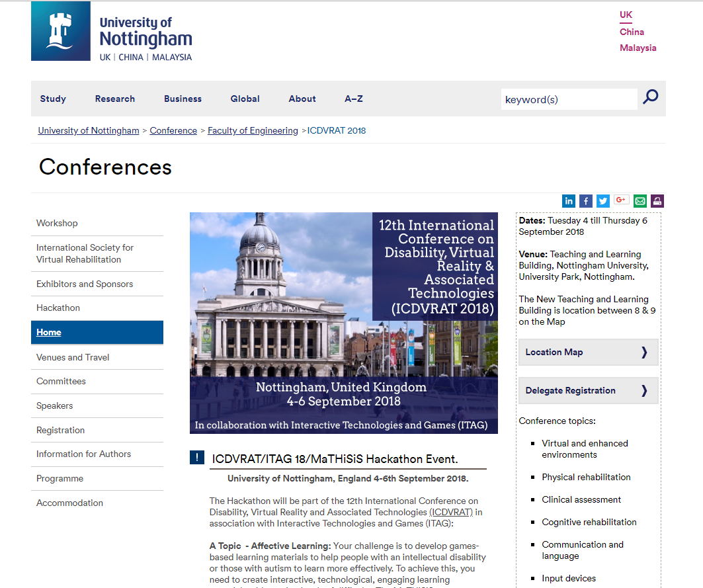Click 'Physical rehabilitation' topic
The height and width of the screenshot is (588, 703).
tap(586, 478)
